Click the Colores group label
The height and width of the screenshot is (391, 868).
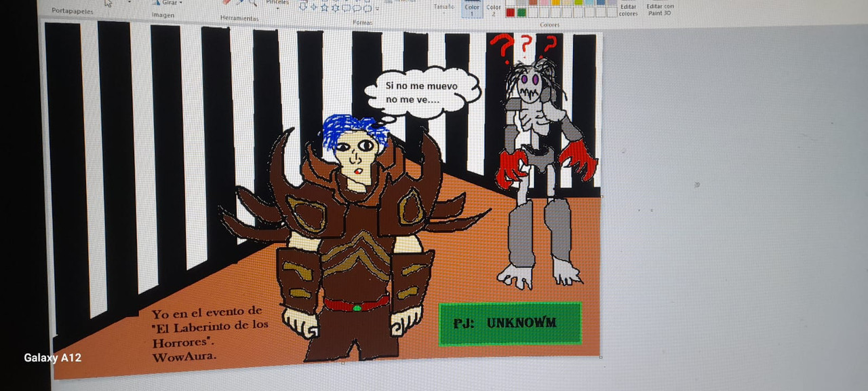[x=550, y=24]
